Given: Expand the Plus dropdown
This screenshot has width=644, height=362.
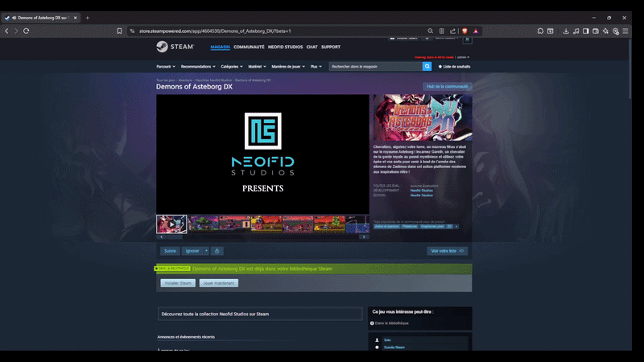Looking at the screenshot, I should click(316, 67).
